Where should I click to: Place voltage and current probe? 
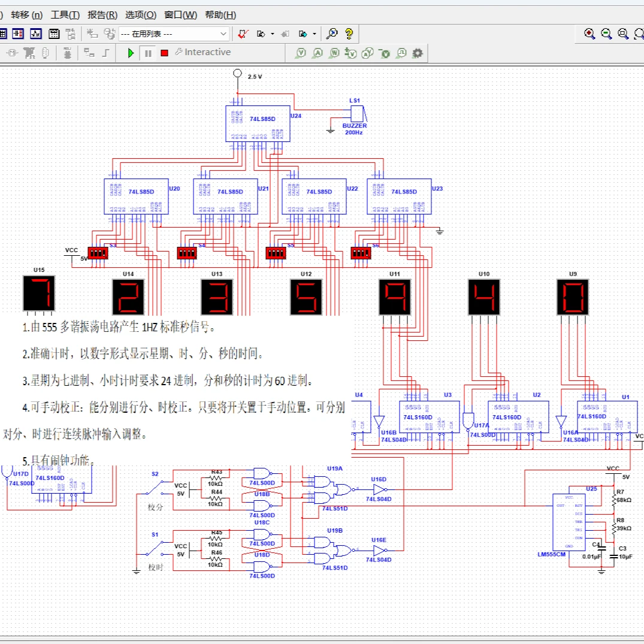(x=368, y=53)
